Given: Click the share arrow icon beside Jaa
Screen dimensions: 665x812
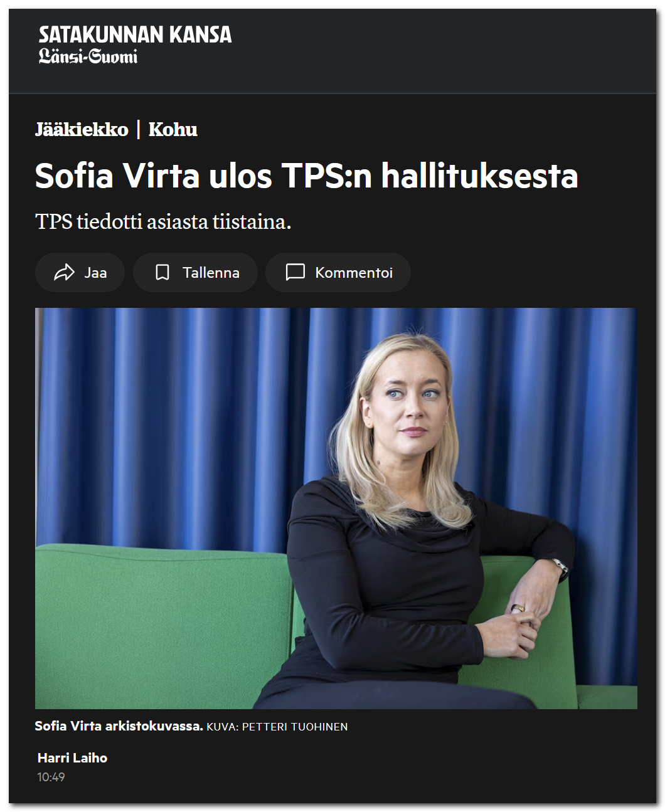Looking at the screenshot, I should point(64,272).
